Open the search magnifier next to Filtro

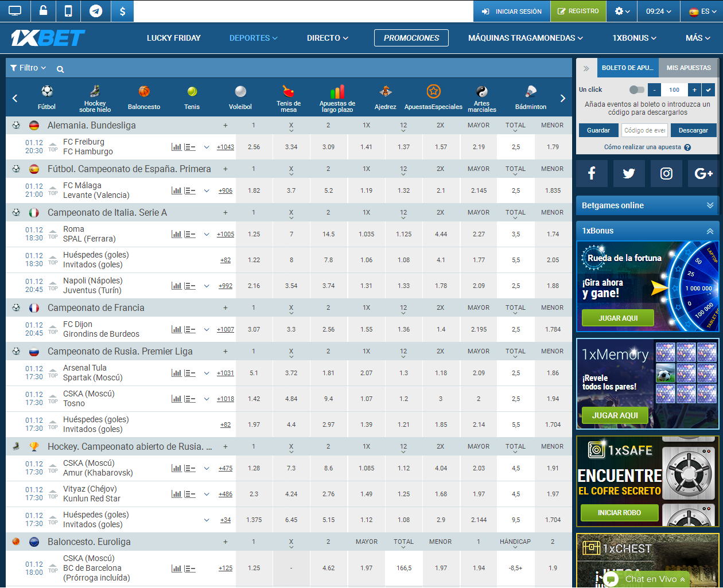(x=60, y=69)
